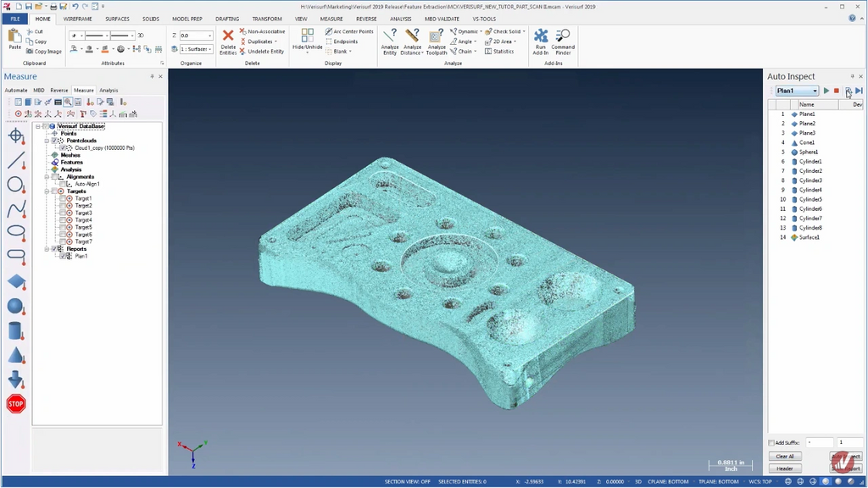Open the SURFACES ribbon tab

(x=117, y=19)
